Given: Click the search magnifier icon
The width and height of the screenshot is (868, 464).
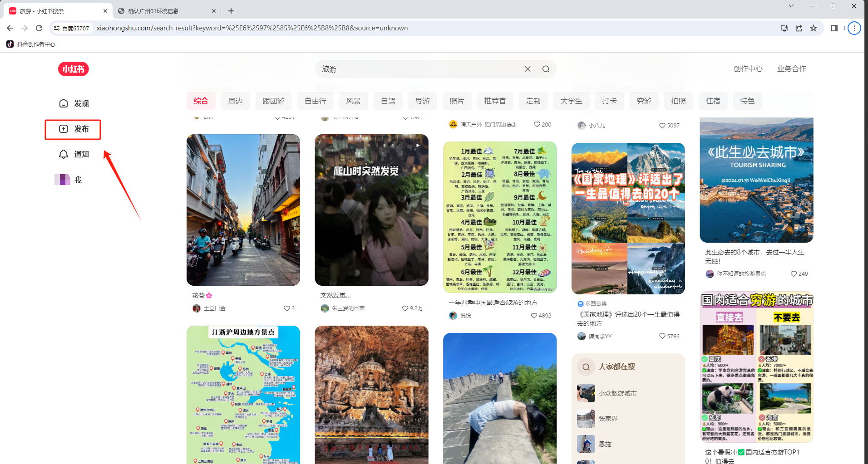Looking at the screenshot, I should coord(546,69).
